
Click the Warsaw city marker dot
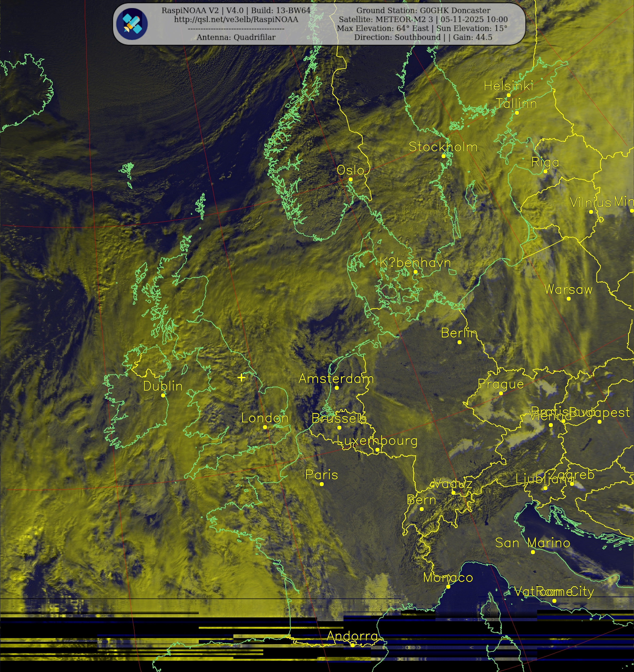pos(569,299)
